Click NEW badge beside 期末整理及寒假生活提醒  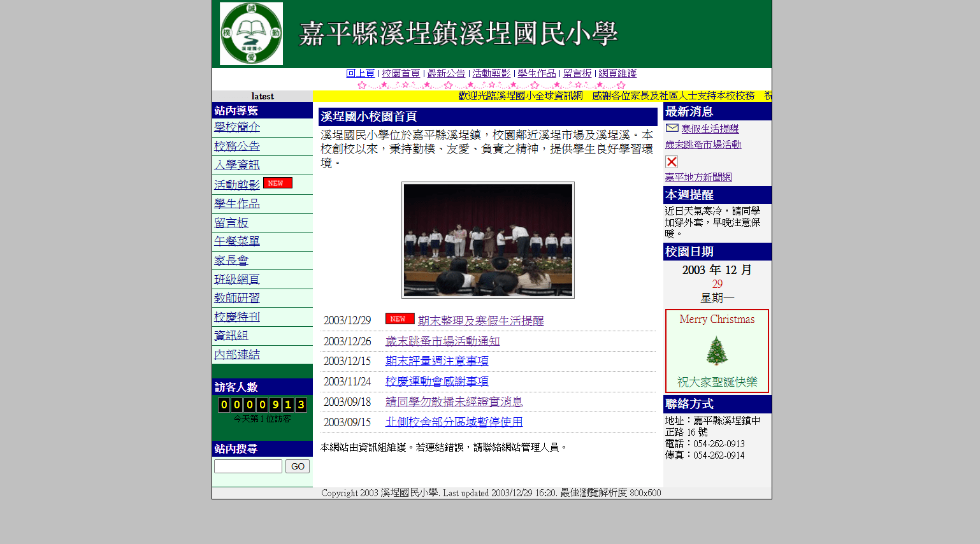(400, 319)
